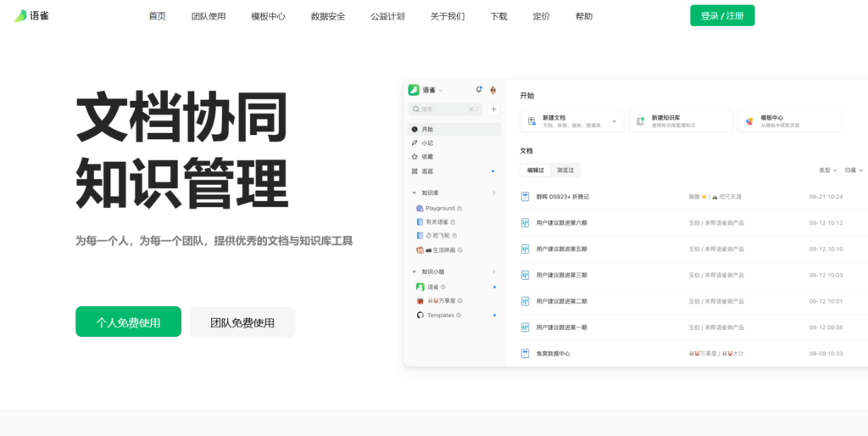Click the 新建知识库 card
The image size is (868, 436).
[681, 121]
